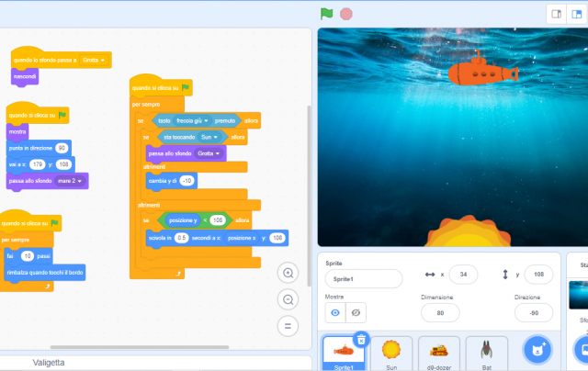Edit the 10 passi value in fai block

click(27, 256)
